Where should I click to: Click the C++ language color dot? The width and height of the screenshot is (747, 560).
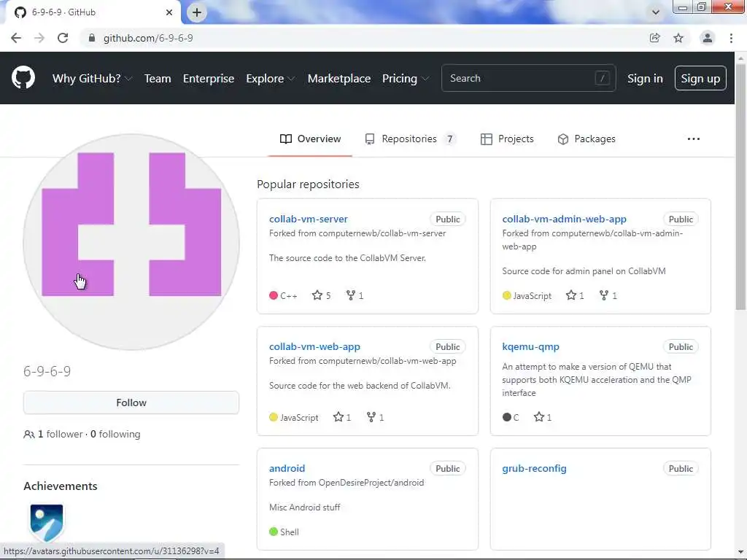pos(274,295)
